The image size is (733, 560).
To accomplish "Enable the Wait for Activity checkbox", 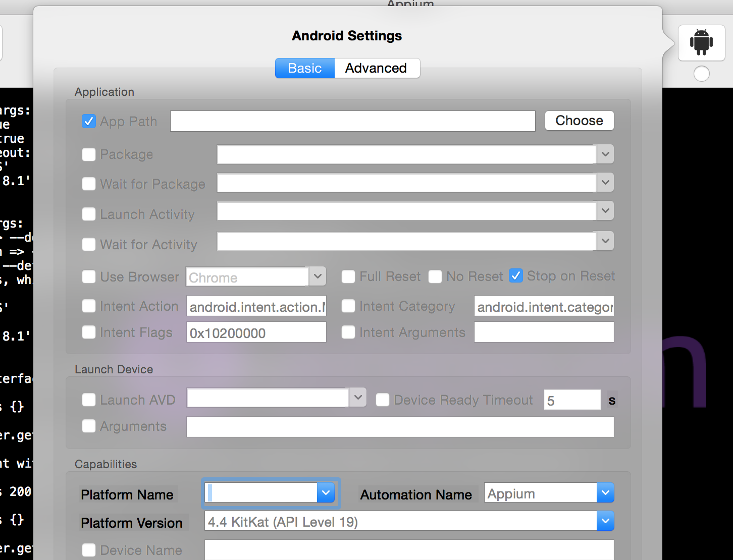I will pyautogui.click(x=89, y=244).
